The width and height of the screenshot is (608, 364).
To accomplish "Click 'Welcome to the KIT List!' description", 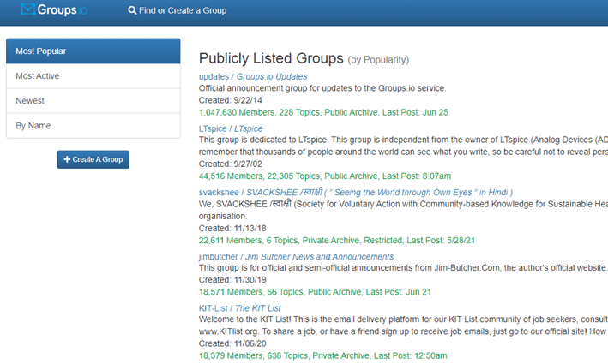I will (x=403, y=325).
